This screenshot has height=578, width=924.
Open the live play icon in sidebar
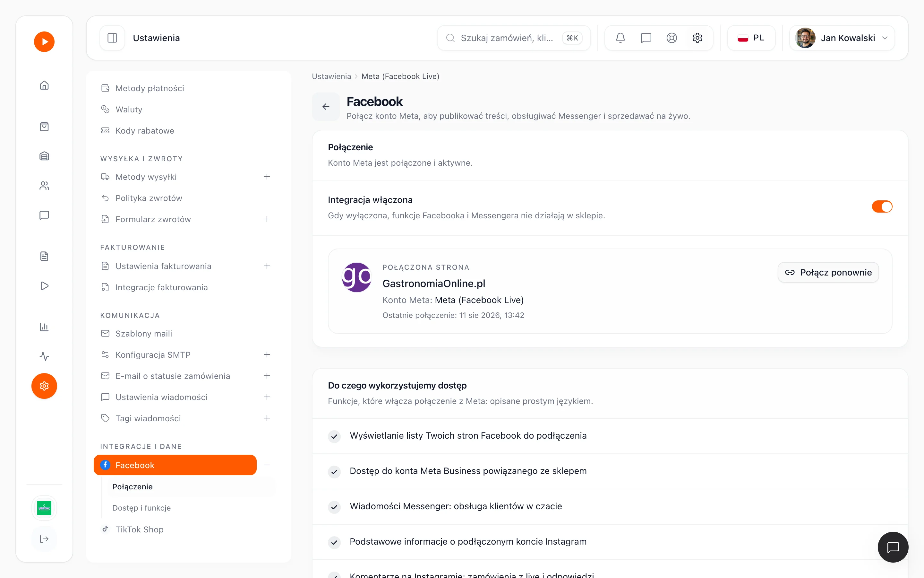click(44, 286)
